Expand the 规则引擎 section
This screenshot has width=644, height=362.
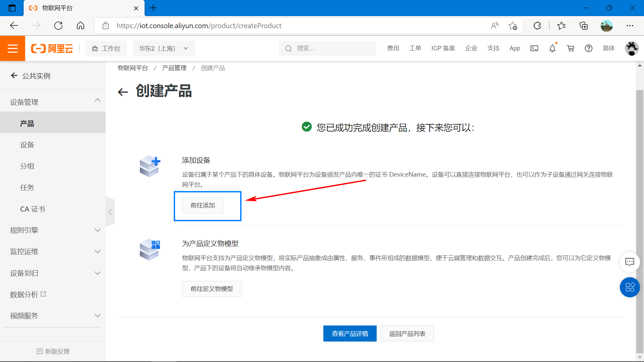pyautogui.click(x=98, y=230)
